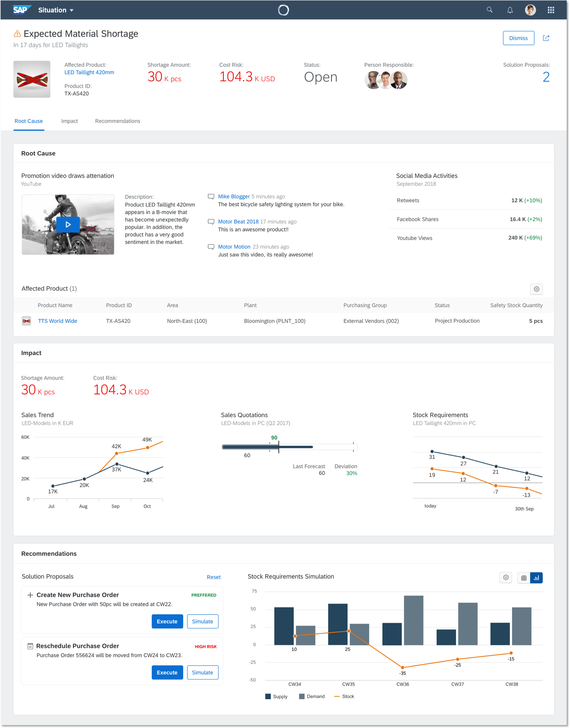The width and height of the screenshot is (570, 728).
Task: Reset the solution proposals
Action: point(214,577)
